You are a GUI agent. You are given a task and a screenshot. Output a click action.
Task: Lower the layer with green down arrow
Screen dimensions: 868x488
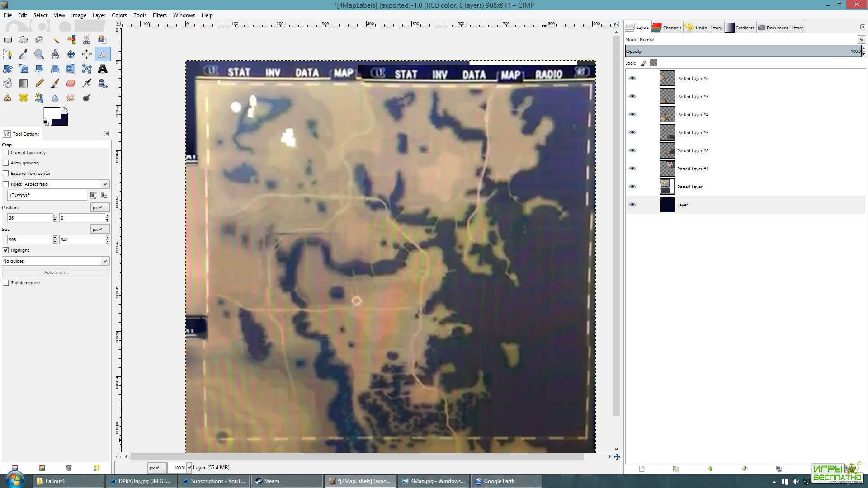[745, 469]
